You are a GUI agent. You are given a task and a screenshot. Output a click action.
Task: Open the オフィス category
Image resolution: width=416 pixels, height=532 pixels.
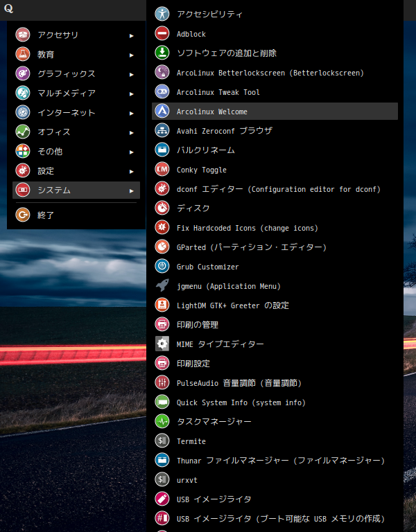[76, 132]
